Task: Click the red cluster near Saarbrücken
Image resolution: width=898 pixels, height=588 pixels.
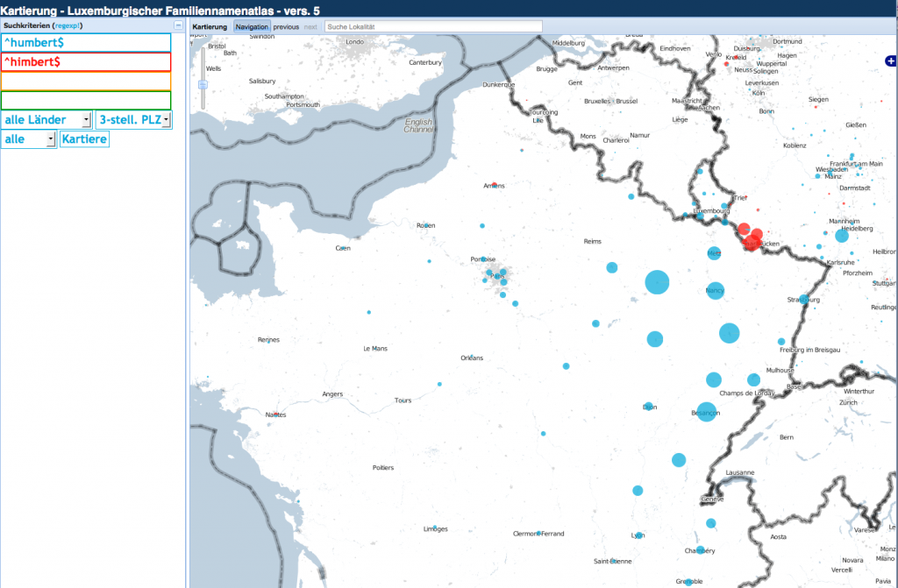Action: click(750, 237)
